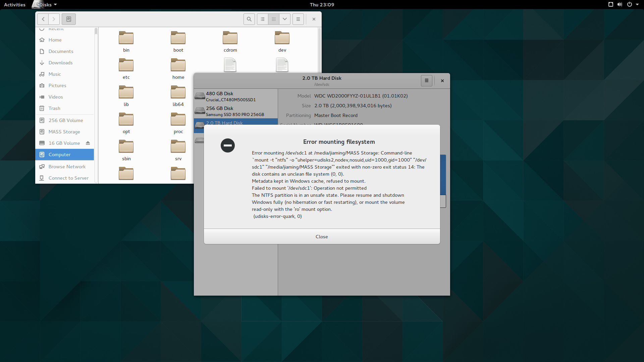This screenshot has width=644, height=362.
Task: Open Activities overview
Action: pos(15,5)
